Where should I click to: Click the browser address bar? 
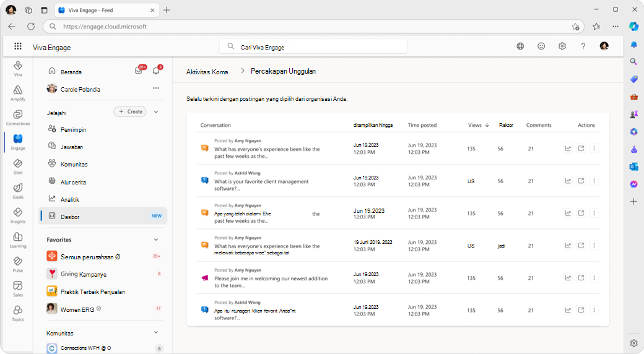312,26
